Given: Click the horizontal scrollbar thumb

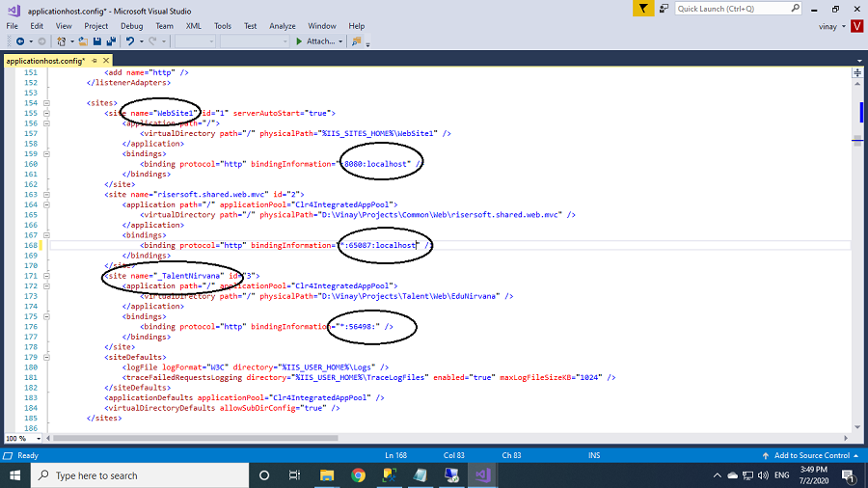Looking at the screenshot, I should tap(196, 438).
